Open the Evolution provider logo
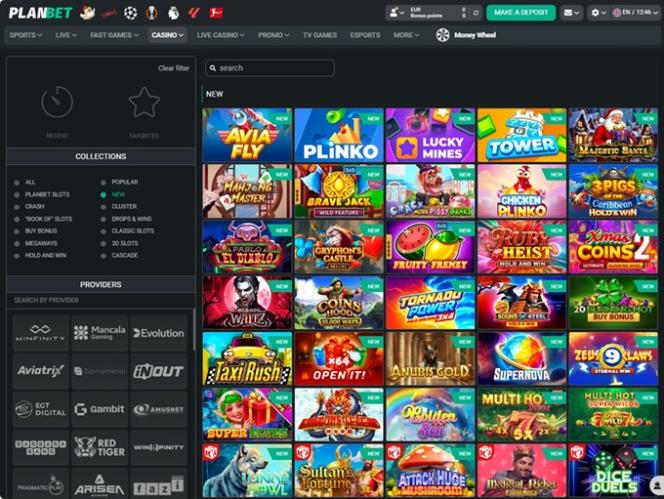This screenshot has width=664, height=499. tap(158, 333)
